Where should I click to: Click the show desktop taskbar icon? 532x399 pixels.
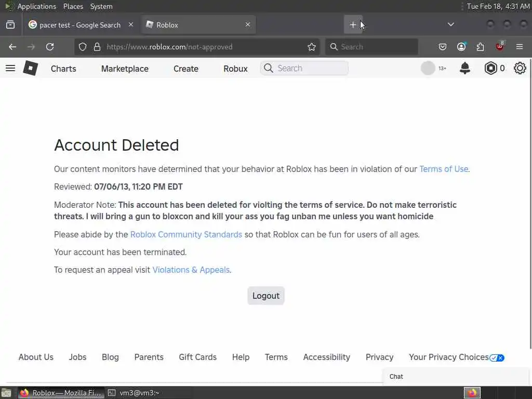(6, 393)
